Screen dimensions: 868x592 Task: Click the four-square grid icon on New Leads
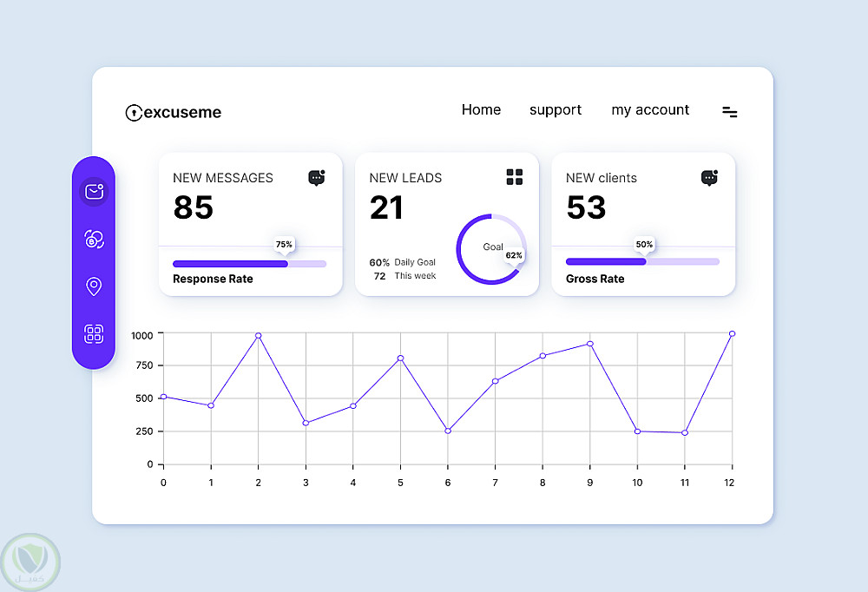(514, 177)
